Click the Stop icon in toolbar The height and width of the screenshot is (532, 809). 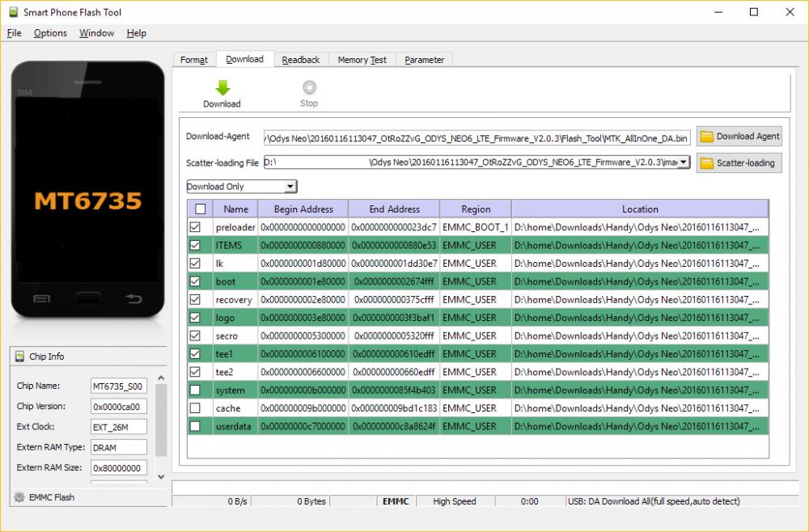309,87
